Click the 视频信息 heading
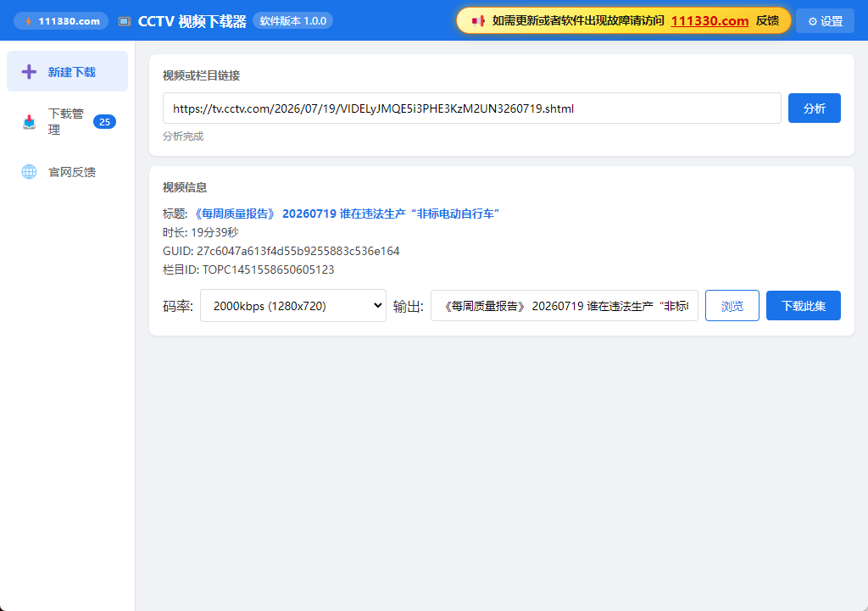Image resolution: width=868 pixels, height=611 pixels. [184, 187]
